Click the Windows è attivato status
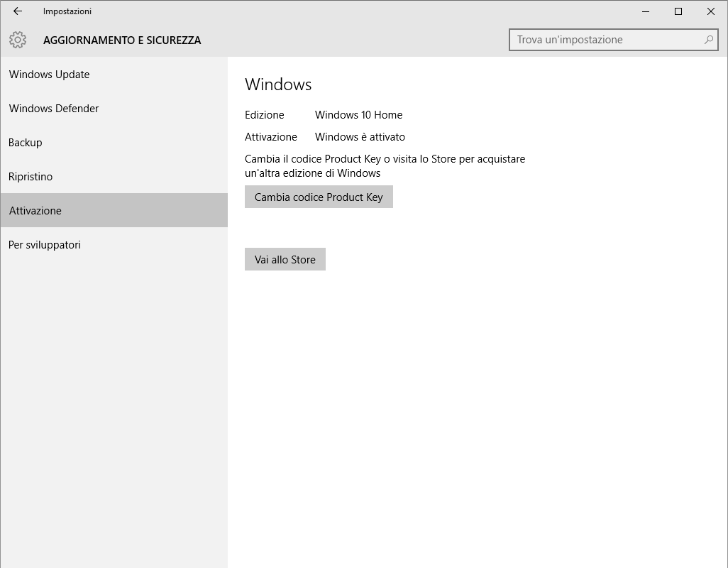 (360, 137)
